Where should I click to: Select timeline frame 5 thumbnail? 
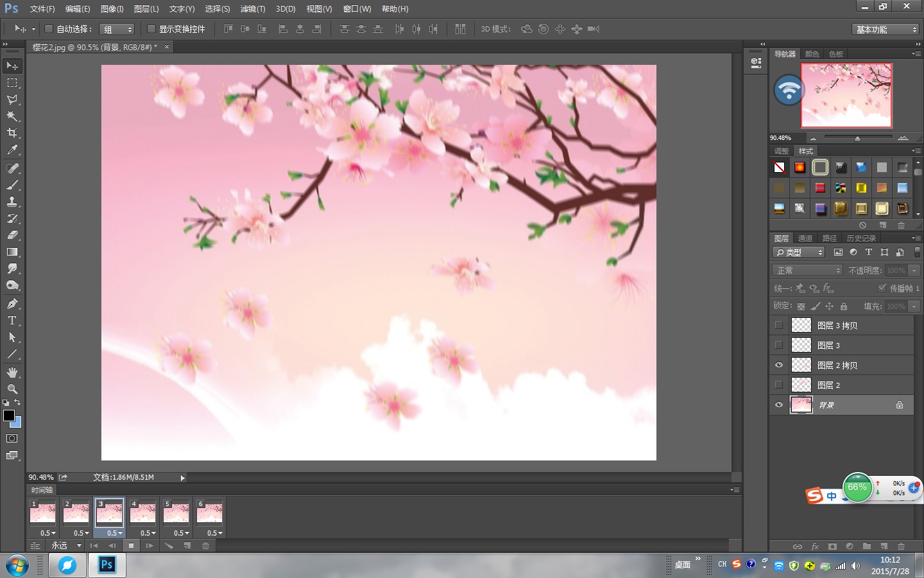coord(176,513)
